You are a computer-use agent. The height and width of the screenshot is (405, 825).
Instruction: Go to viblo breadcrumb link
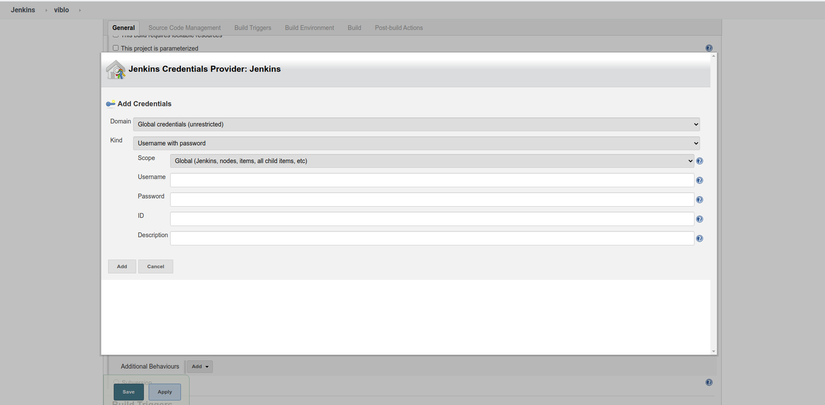pyautogui.click(x=62, y=10)
